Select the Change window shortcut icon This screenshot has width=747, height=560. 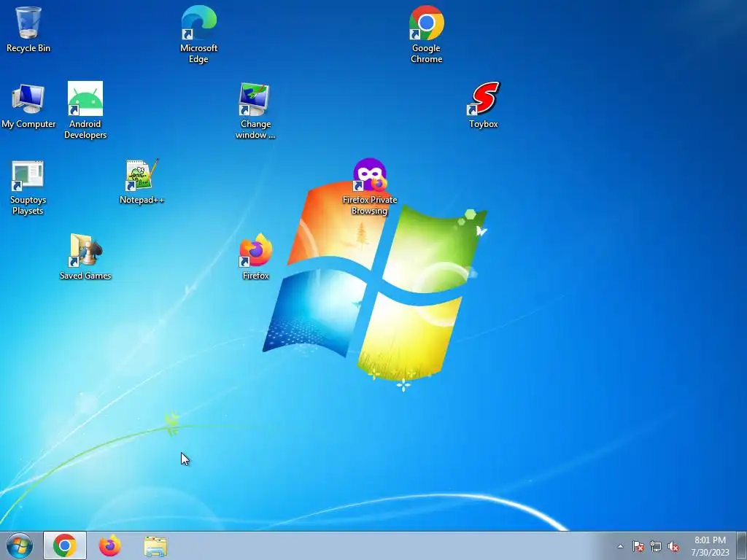point(255,111)
